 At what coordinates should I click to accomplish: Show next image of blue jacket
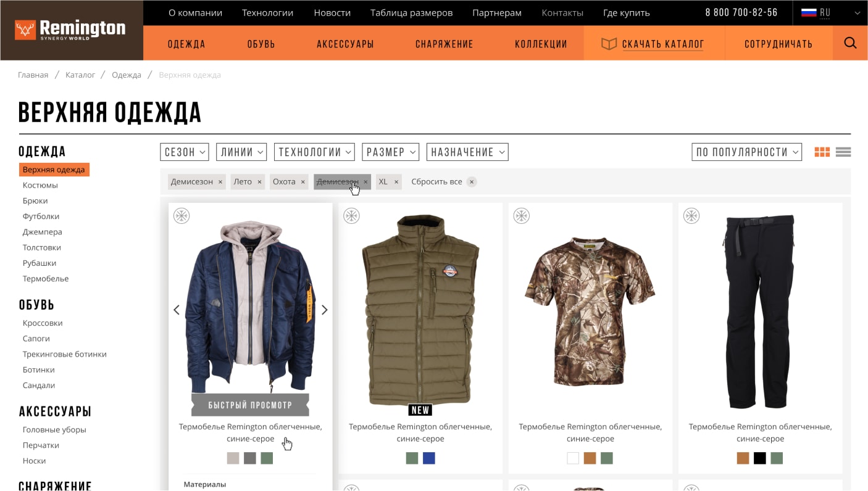tap(324, 310)
